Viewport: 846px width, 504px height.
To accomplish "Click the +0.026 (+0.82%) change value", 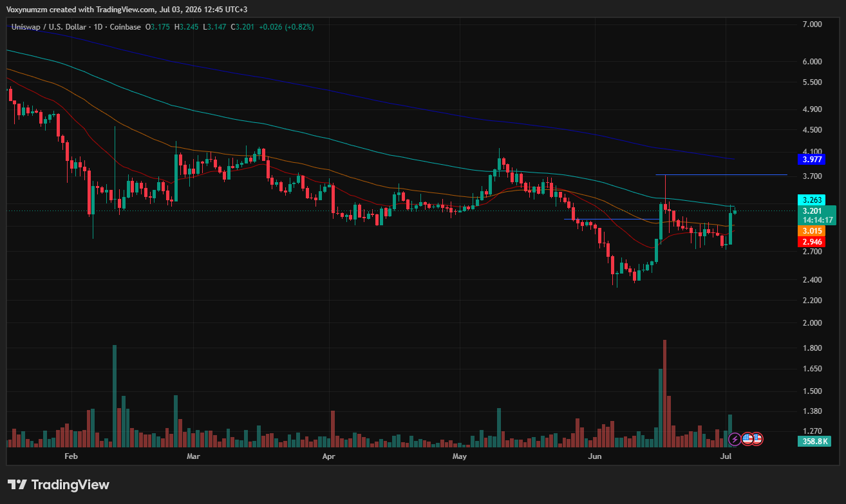I will click(x=287, y=26).
